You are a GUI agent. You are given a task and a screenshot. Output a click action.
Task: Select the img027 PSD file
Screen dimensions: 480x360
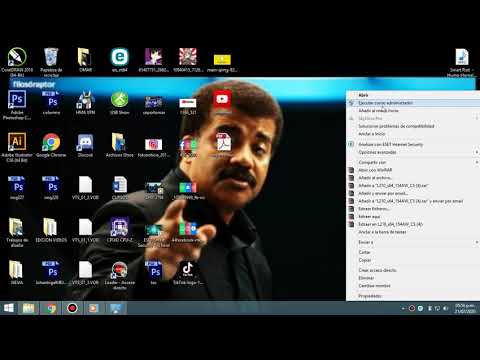click(x=17, y=185)
